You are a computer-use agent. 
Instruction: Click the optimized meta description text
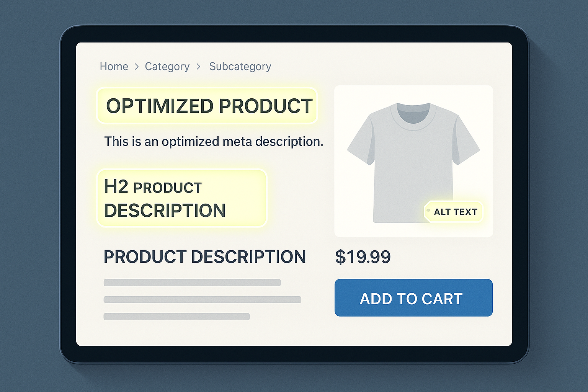coord(214,141)
